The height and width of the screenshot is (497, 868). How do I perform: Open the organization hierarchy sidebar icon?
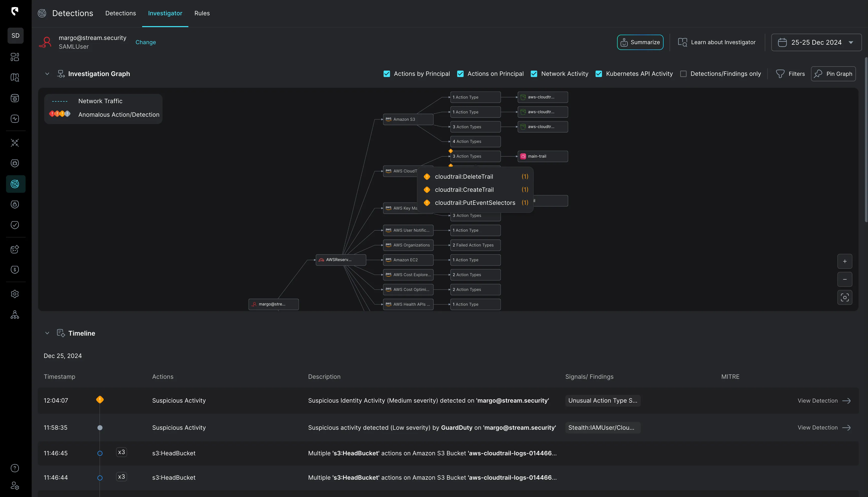15,314
